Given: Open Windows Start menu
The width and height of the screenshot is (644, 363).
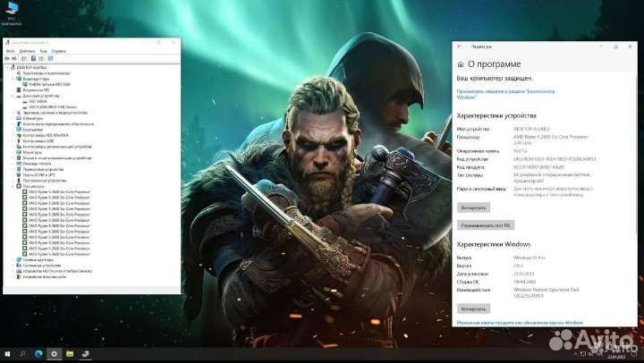Looking at the screenshot, I should [7, 354].
